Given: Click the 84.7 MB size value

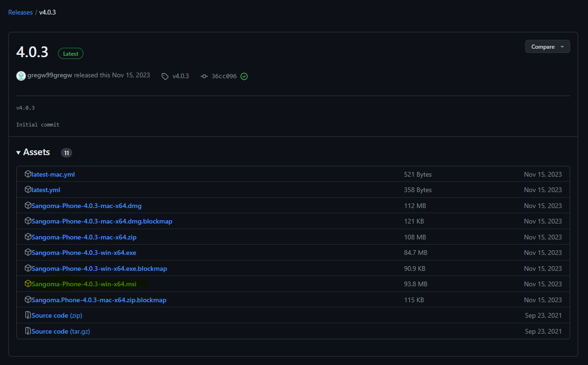Looking at the screenshot, I should click(x=416, y=253).
